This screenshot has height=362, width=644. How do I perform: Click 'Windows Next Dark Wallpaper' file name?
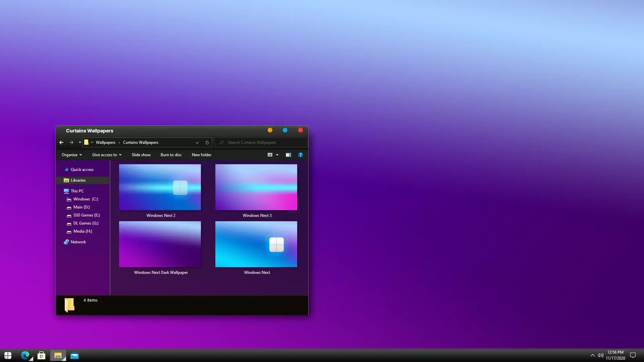[x=161, y=273]
